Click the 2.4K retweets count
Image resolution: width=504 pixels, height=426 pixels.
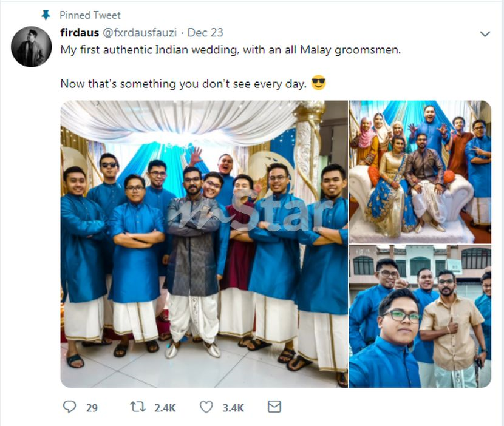[164, 408]
